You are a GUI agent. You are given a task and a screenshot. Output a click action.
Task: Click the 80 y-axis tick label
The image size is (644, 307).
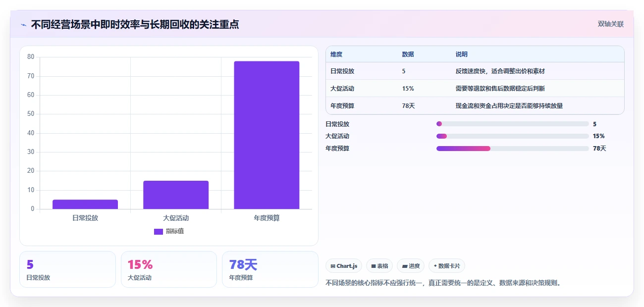31,57
